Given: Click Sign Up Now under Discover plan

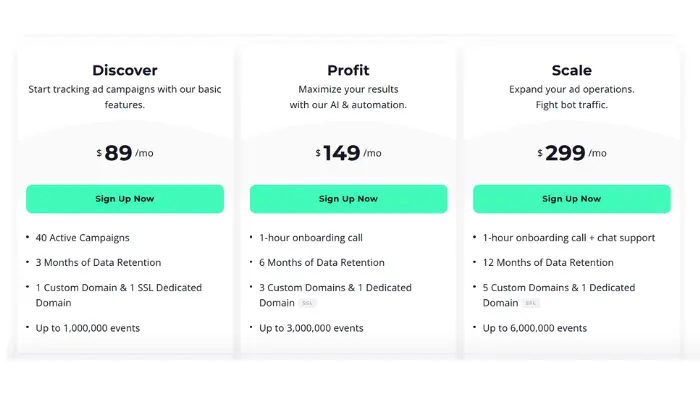Looking at the screenshot, I should coord(125,199).
